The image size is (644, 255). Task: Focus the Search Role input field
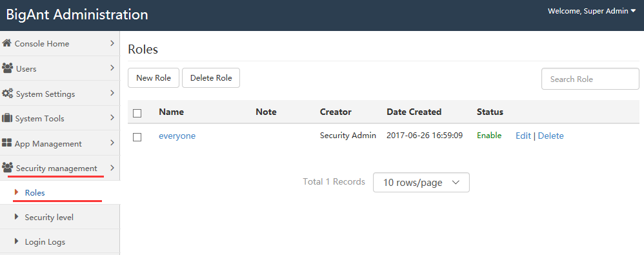coord(590,79)
